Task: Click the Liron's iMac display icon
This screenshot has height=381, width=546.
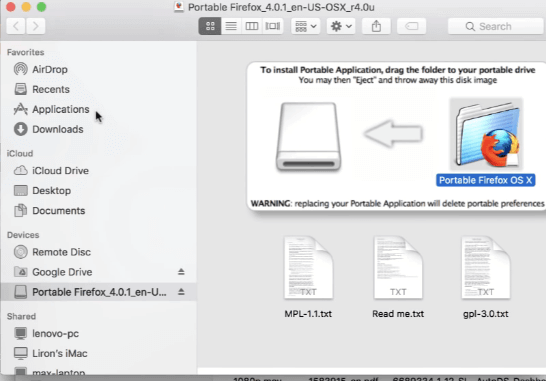Action: click(x=21, y=353)
